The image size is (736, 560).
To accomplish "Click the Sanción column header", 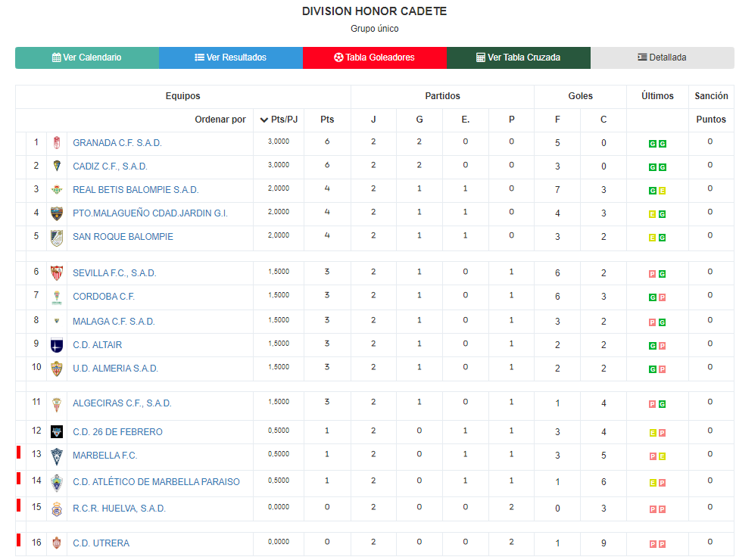I will pyautogui.click(x=712, y=96).
